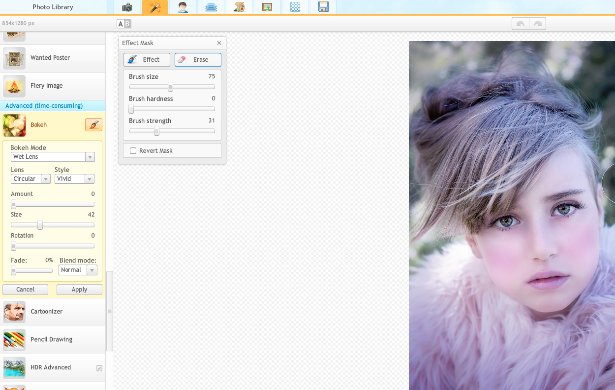
Task: Select the HDR Advanced effect icon
Action: click(15, 368)
